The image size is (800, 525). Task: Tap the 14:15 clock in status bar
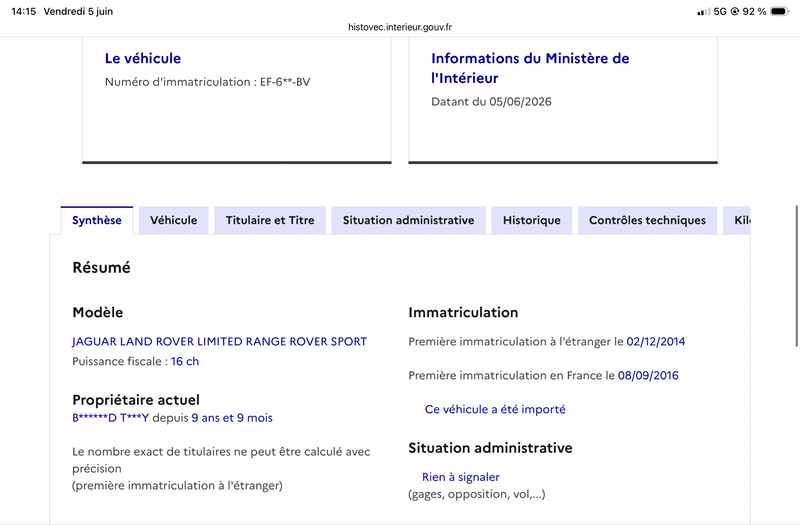(23, 11)
